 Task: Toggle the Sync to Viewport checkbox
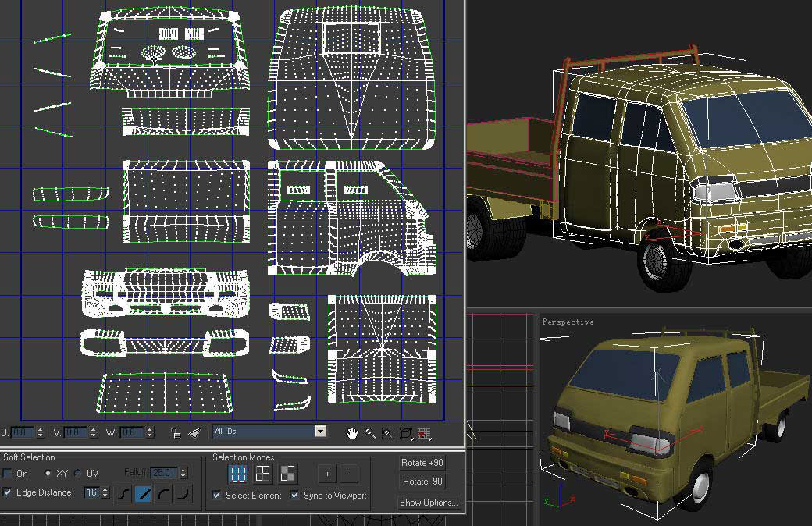295,496
